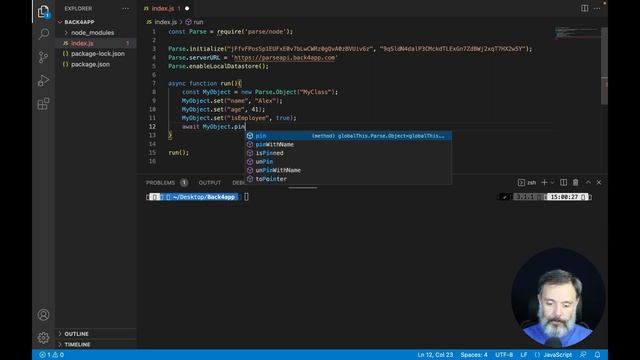Select unPin autocomplete suggestion
Image resolution: width=640 pixels, height=360 pixels.
tap(348, 162)
